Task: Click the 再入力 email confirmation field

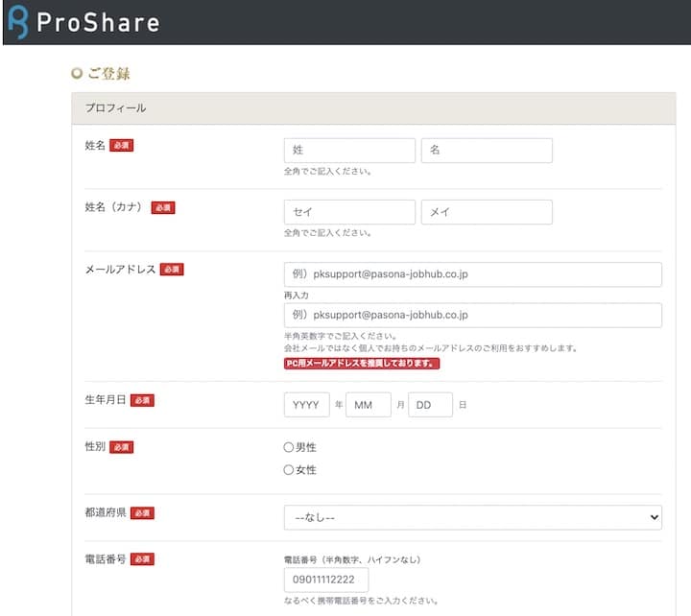Action: [x=473, y=315]
